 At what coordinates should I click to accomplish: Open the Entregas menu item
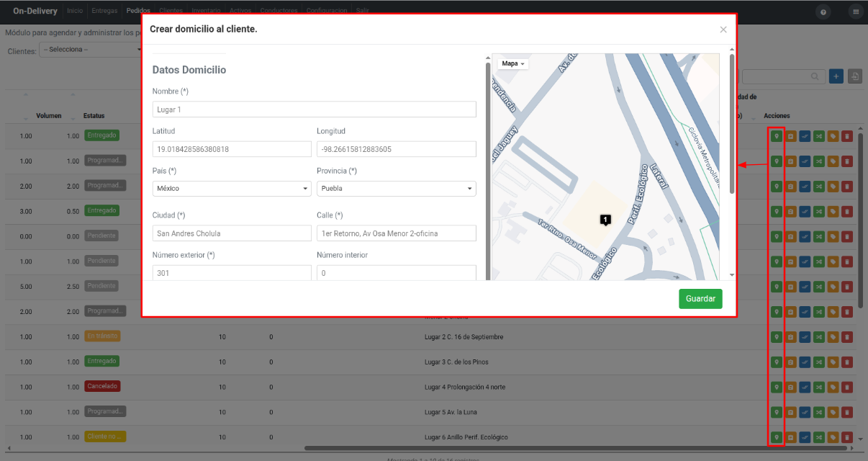click(104, 11)
